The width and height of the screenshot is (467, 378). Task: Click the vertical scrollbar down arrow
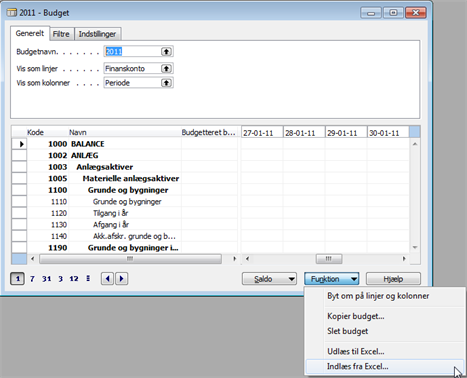[x=415, y=248]
